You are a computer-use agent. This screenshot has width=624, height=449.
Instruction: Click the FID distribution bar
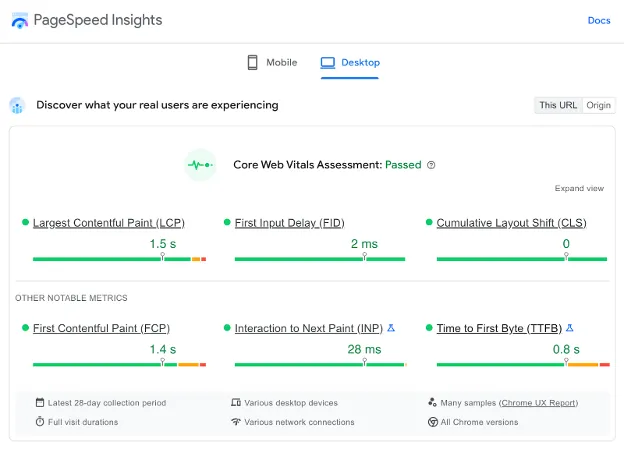point(320,259)
